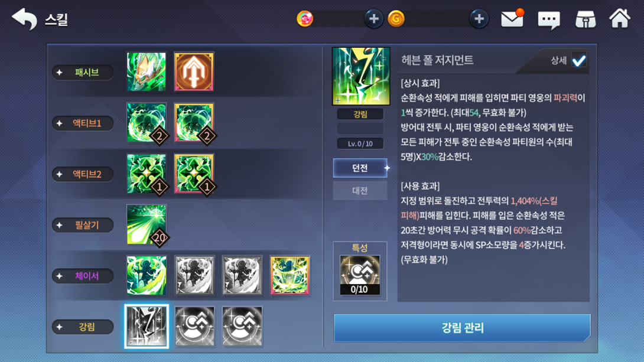Viewport: 644px width, 362px height.
Task: Open the chat speech bubble icon
Action: 549,19
